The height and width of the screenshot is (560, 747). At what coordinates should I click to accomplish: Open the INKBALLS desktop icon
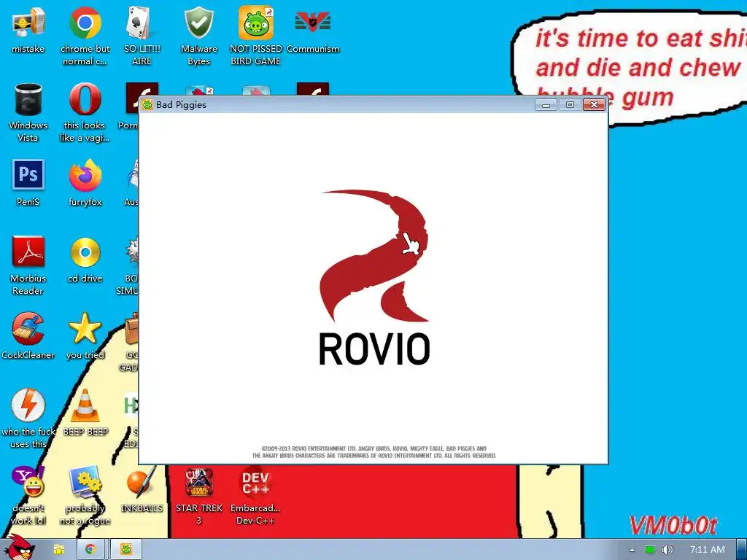tap(142, 482)
